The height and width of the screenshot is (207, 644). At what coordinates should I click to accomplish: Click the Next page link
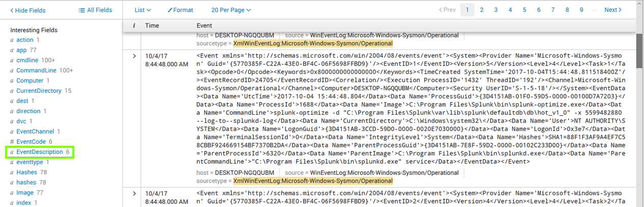point(613,10)
